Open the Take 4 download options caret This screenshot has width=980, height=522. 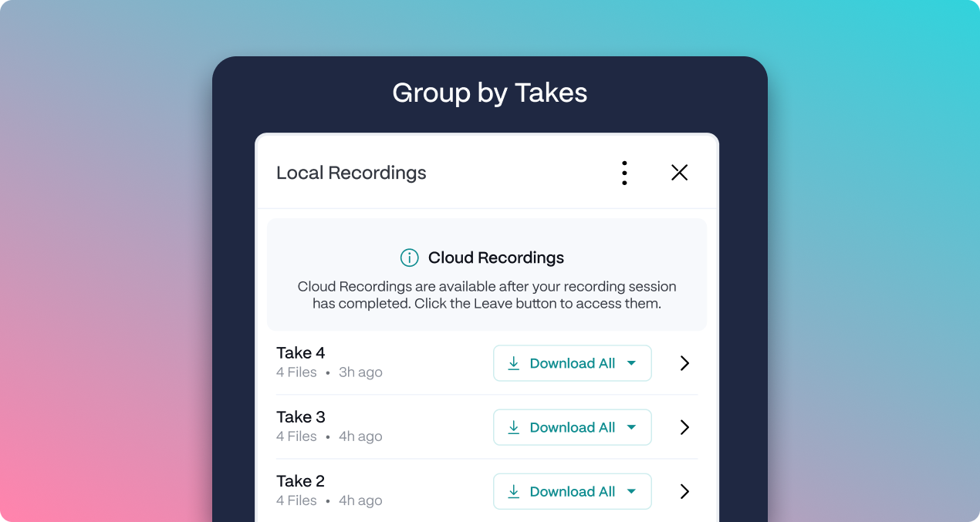tap(631, 363)
